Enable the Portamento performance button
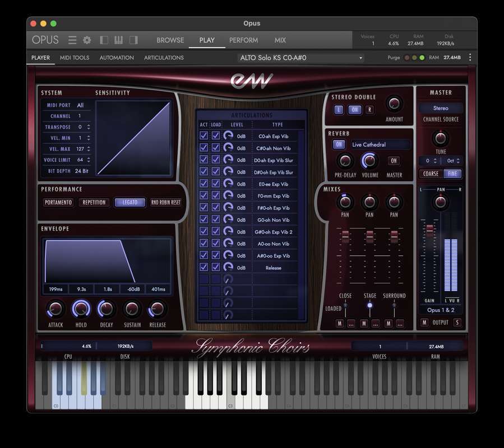This screenshot has width=504, height=448. point(58,202)
